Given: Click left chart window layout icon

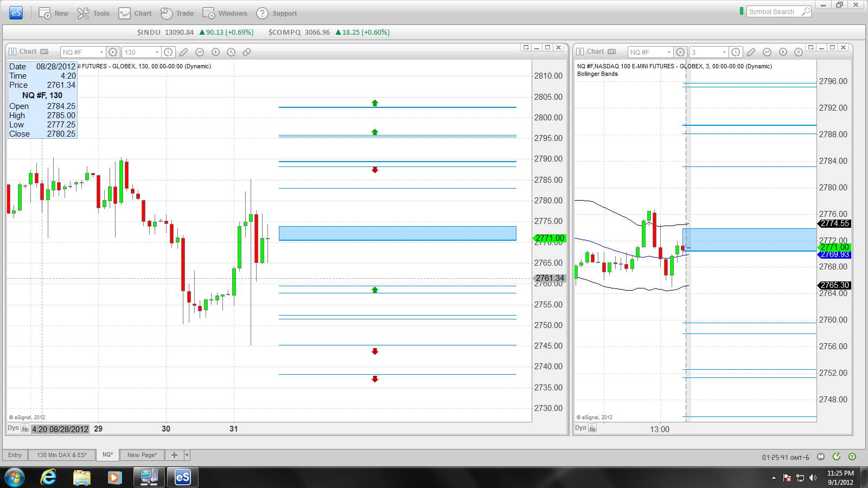Looking at the screenshot, I should (x=12, y=52).
